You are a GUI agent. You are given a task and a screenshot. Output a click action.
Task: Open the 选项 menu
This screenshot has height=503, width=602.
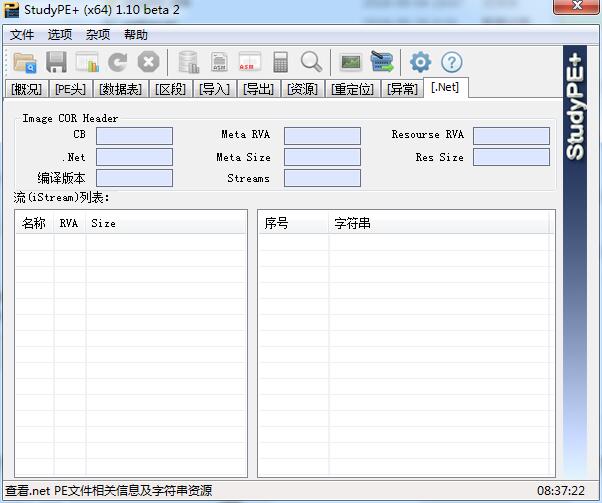pyautogui.click(x=60, y=35)
